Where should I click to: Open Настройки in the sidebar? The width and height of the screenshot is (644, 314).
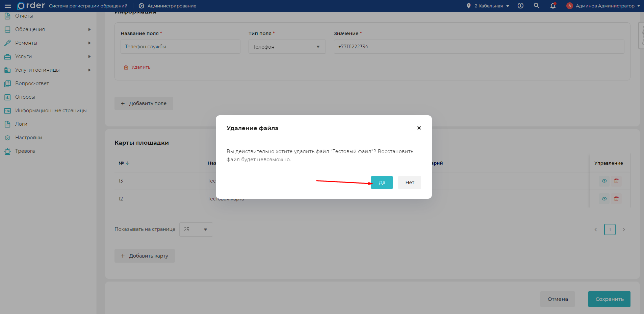pyautogui.click(x=28, y=138)
